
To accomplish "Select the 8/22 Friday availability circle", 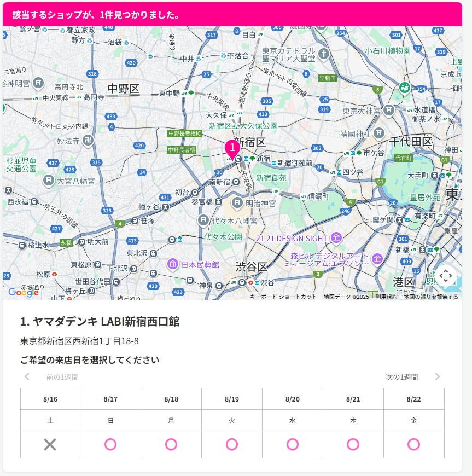I will point(413,444).
